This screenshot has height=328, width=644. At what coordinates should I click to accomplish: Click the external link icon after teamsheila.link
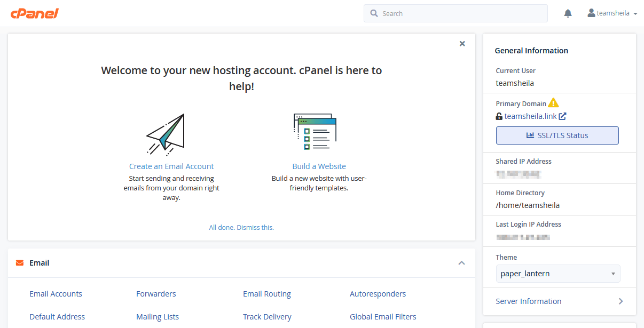click(562, 116)
